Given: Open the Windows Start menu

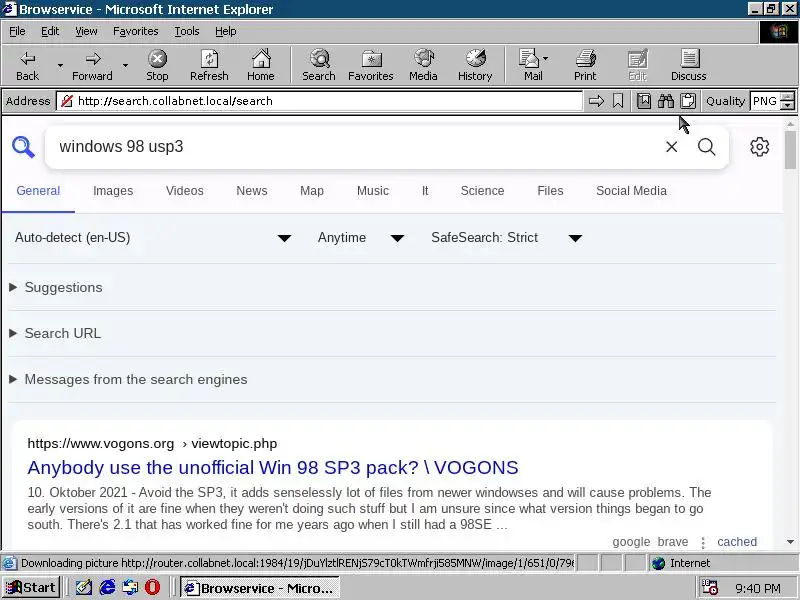Looking at the screenshot, I should (x=31, y=588).
